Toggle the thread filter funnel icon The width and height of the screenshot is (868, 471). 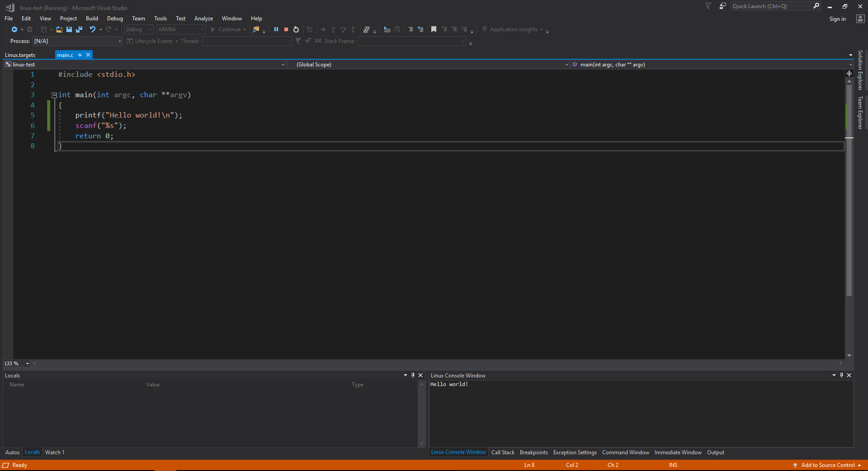[x=298, y=41]
